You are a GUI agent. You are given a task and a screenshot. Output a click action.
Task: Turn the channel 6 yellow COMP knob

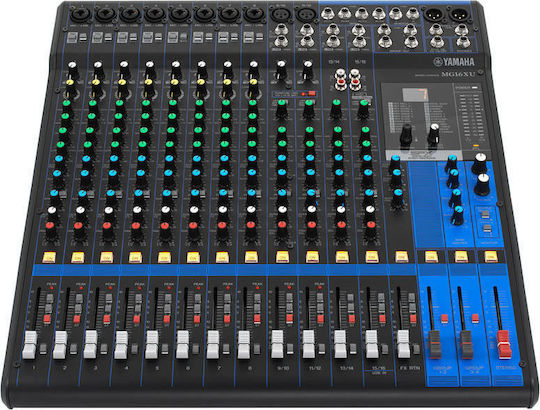[x=201, y=84]
